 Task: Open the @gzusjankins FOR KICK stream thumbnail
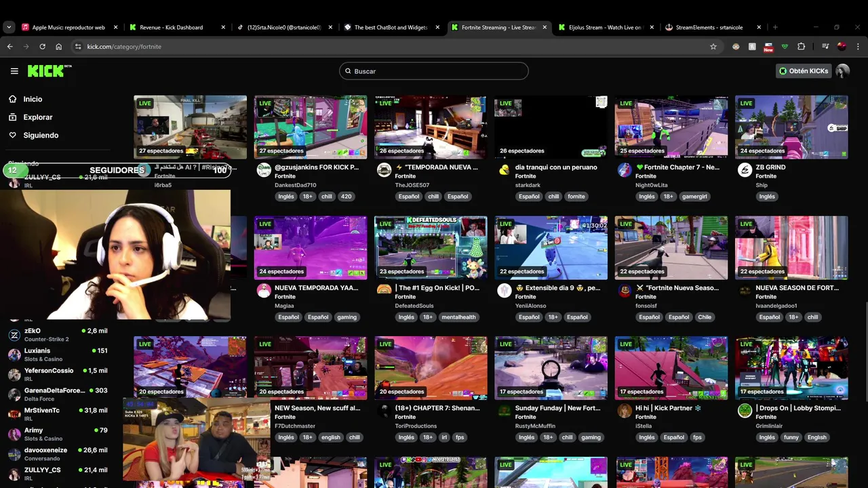(311, 127)
